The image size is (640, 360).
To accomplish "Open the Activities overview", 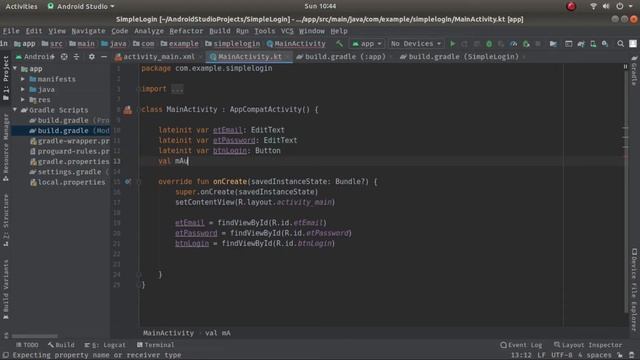I will pyautogui.click(x=21, y=6).
